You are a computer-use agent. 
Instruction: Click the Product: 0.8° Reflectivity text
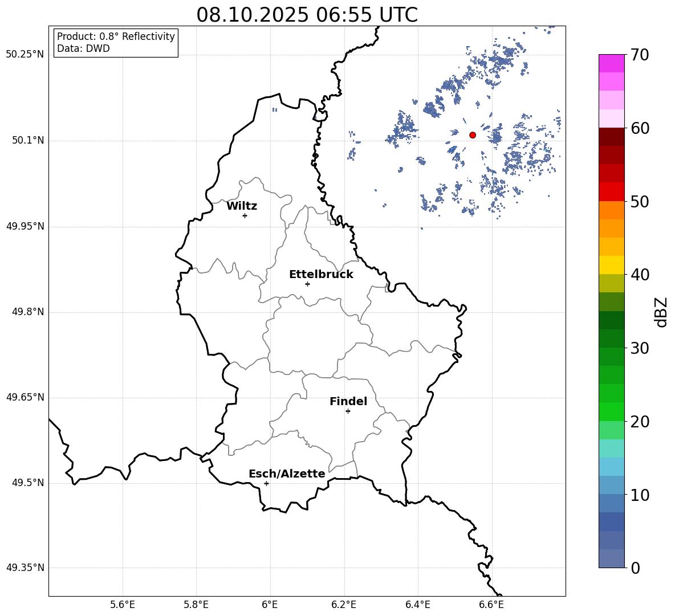(116, 36)
